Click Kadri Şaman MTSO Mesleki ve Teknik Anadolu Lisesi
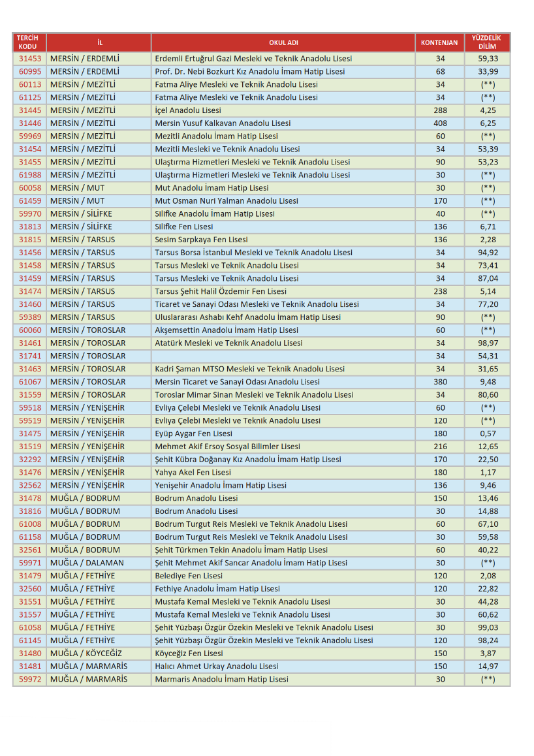 tap(249, 370)
